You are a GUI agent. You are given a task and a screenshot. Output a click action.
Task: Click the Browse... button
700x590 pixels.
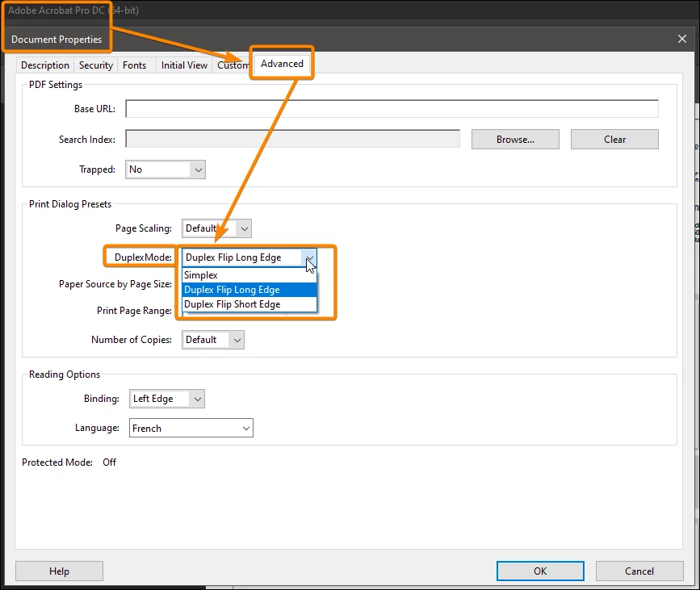point(515,140)
